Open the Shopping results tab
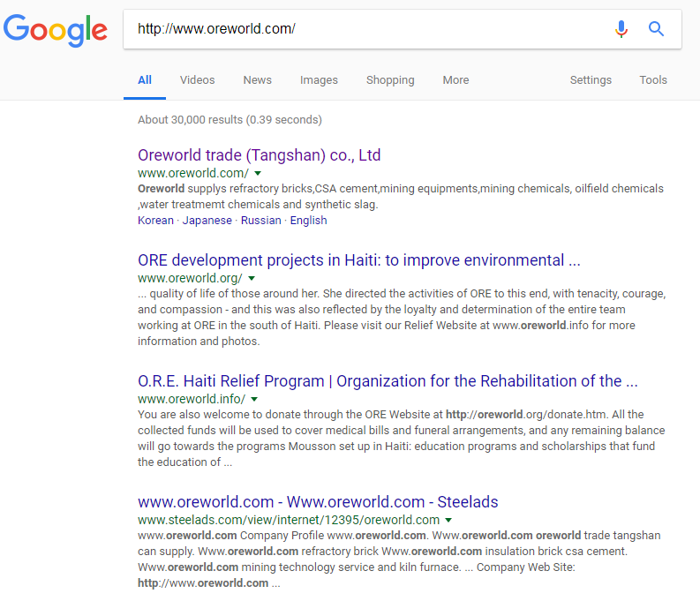Screen dimensions: 700x616 coord(390,80)
